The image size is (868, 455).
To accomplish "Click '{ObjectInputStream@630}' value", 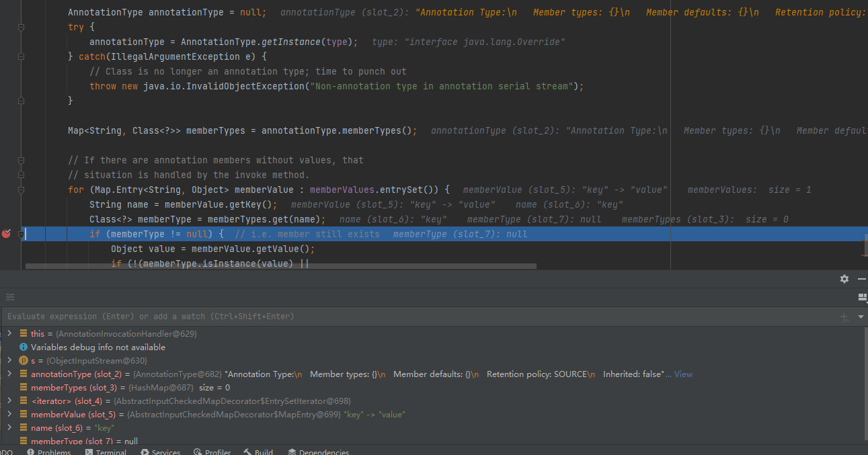I will (x=96, y=361).
